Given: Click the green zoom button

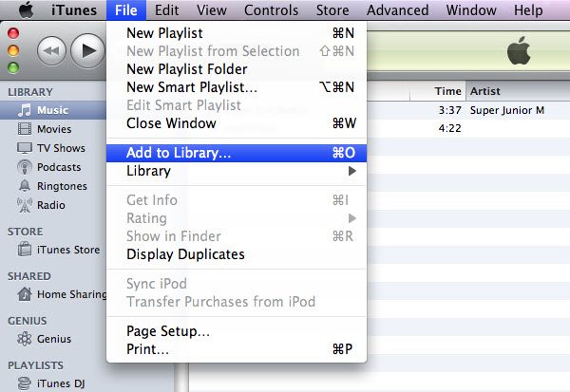Looking at the screenshot, I should 13,68.
